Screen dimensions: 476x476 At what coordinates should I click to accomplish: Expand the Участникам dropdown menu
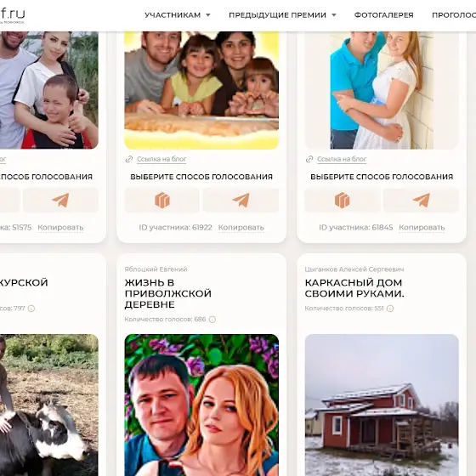pos(178,15)
